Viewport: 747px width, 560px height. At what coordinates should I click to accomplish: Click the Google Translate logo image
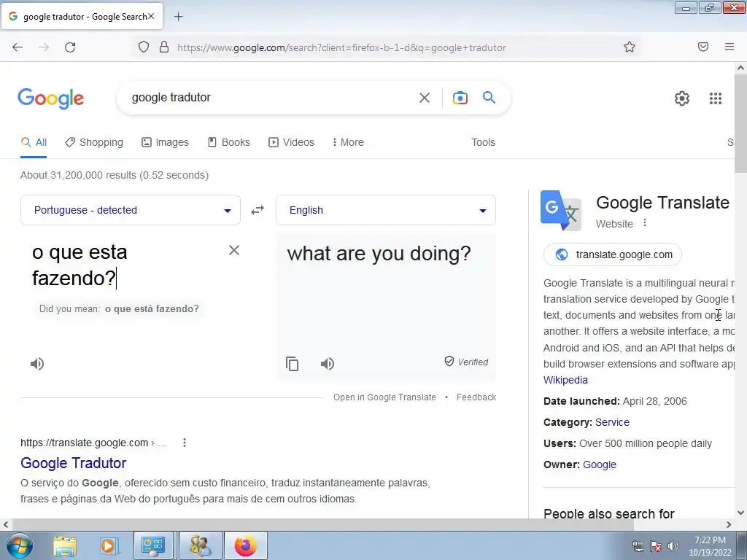[x=561, y=211]
